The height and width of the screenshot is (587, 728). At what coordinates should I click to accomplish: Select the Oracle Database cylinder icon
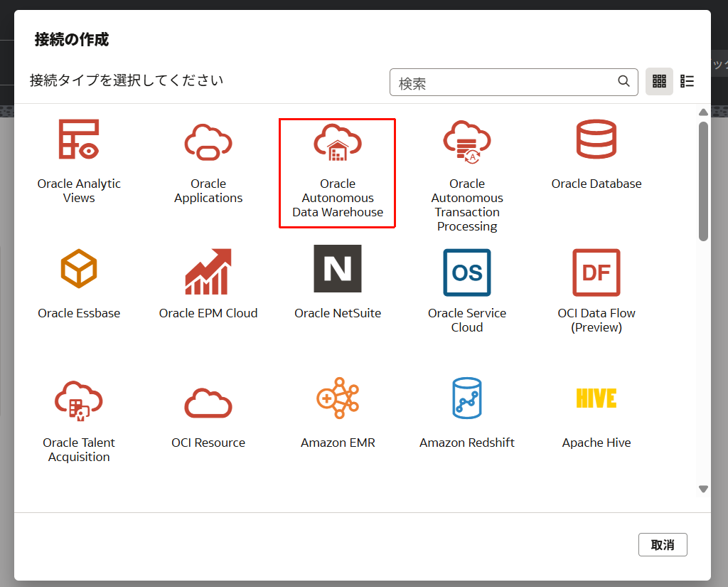(596, 139)
